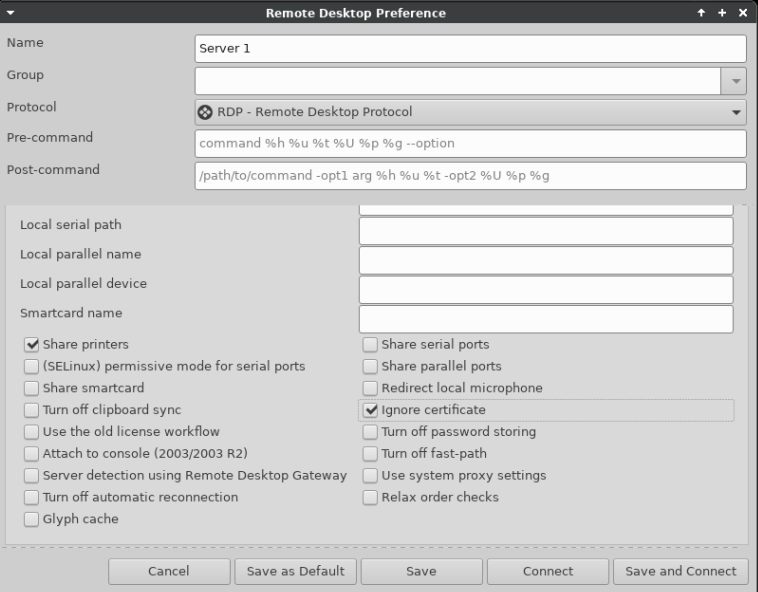Check Redirect local microphone
The image size is (758, 592).
[371, 388]
